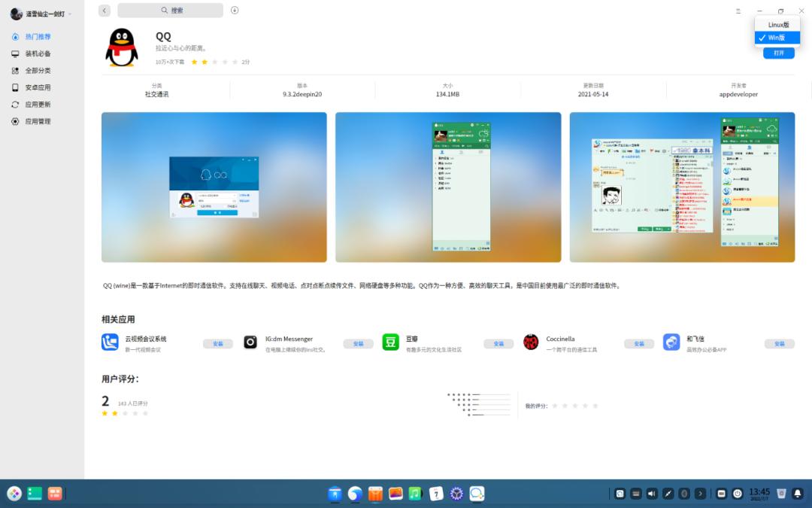Open the QQ login window screenshot
812x508 pixels.
(214, 187)
